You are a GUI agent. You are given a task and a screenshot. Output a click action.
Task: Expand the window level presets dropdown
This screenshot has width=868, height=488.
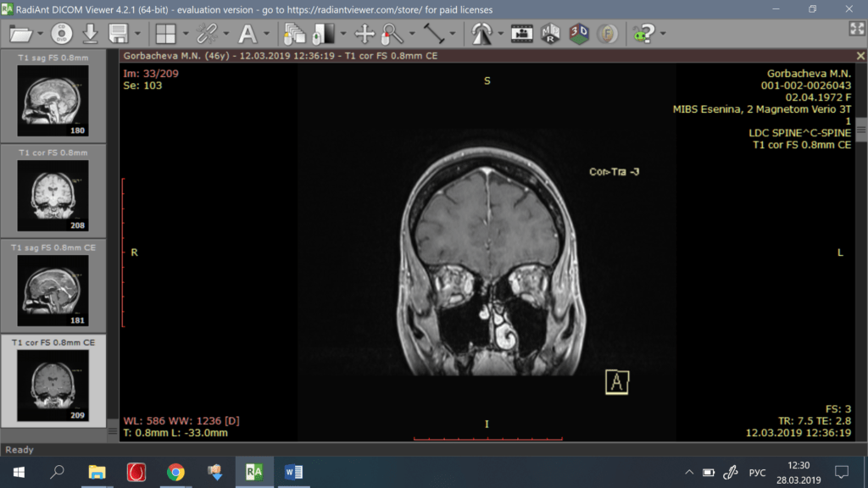343,34
